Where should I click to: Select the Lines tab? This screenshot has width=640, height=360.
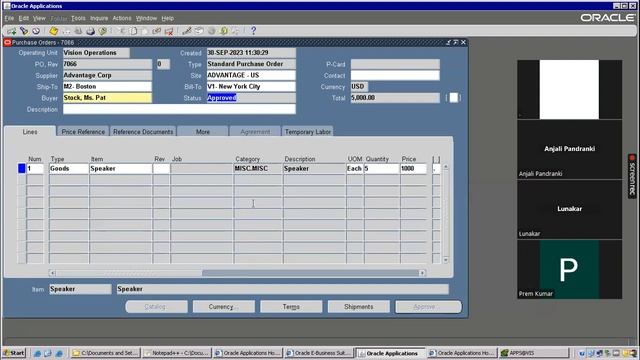[x=30, y=131]
